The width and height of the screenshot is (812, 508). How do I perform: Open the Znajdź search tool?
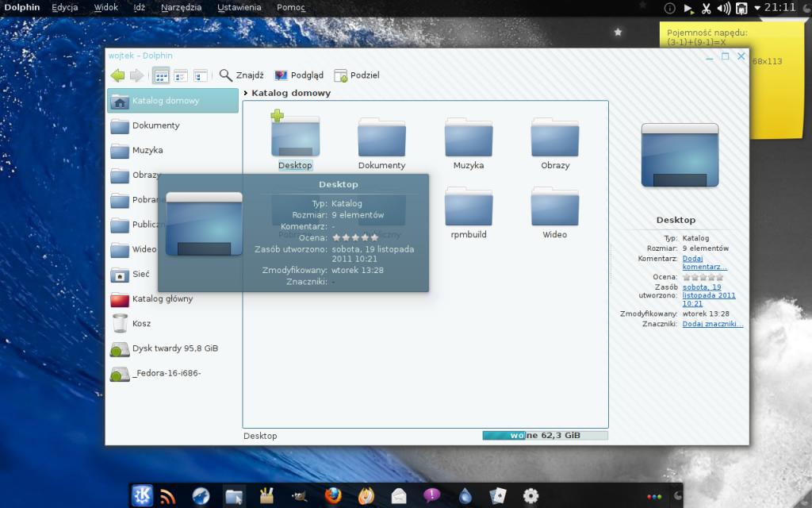tap(241, 75)
